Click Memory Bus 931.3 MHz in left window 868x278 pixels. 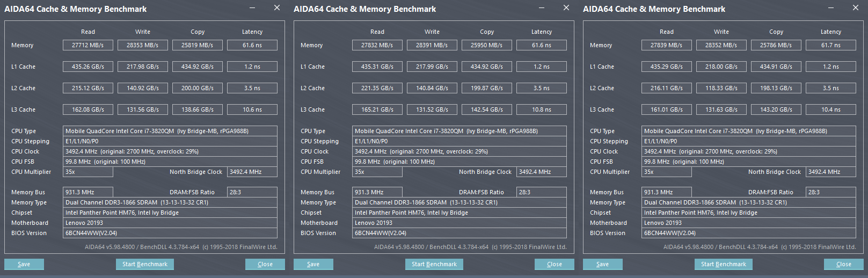pyautogui.click(x=88, y=192)
